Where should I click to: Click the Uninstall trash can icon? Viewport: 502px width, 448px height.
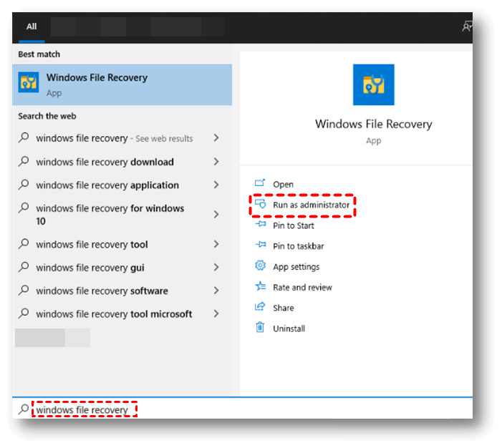click(260, 327)
